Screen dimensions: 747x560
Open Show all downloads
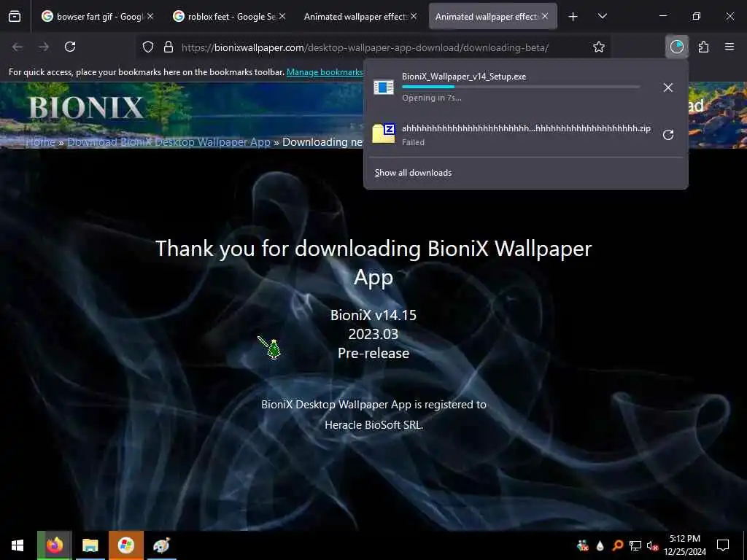413,173
